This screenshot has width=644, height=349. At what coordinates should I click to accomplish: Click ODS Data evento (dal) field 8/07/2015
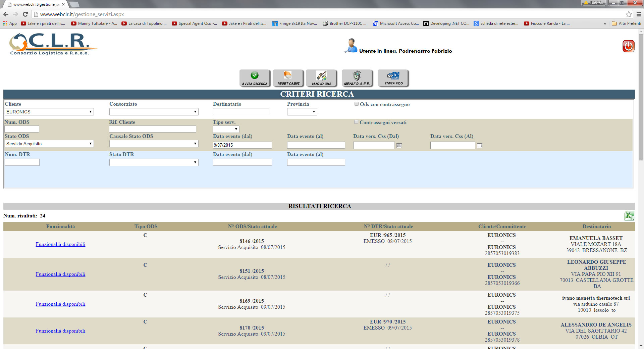coord(243,145)
